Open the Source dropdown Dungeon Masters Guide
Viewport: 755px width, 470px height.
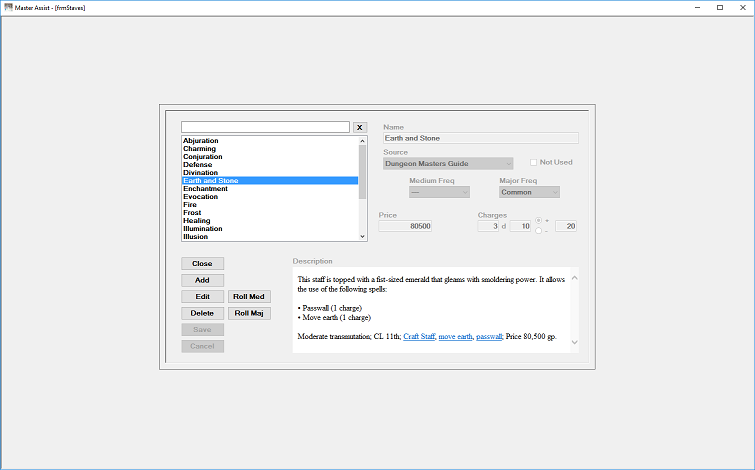click(x=448, y=164)
